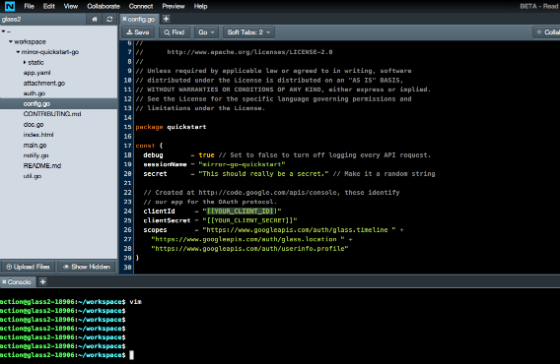Toggle Show Hidden files
This screenshot has width=560, height=364.
click(87, 267)
